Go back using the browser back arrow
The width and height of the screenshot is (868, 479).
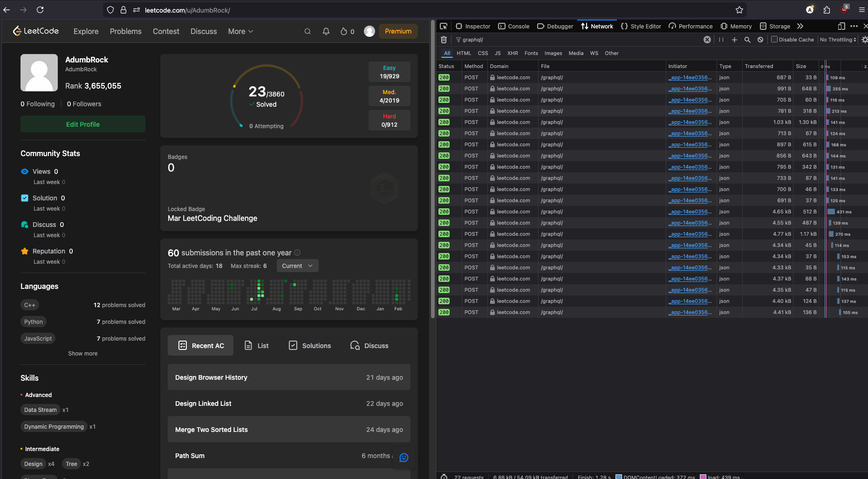[x=7, y=10]
